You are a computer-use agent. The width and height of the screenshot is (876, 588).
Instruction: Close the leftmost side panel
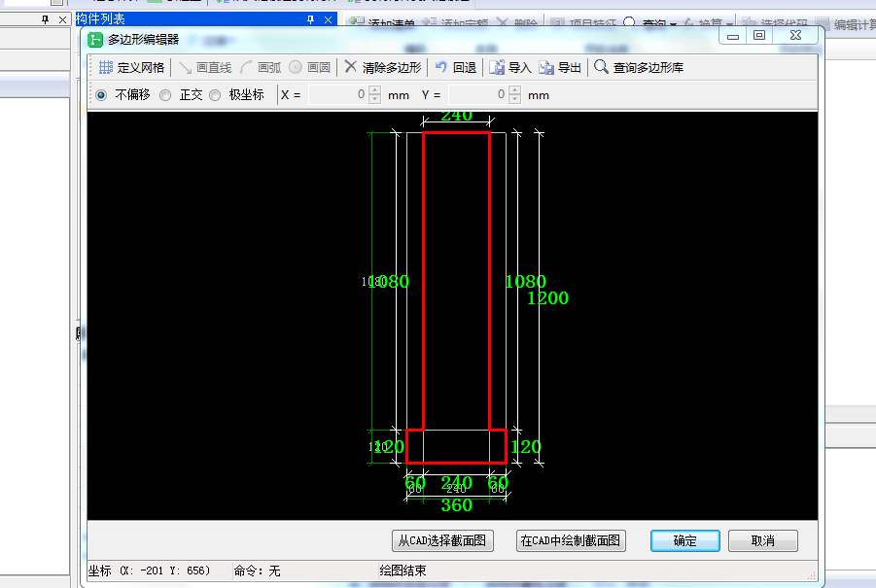click(x=62, y=19)
